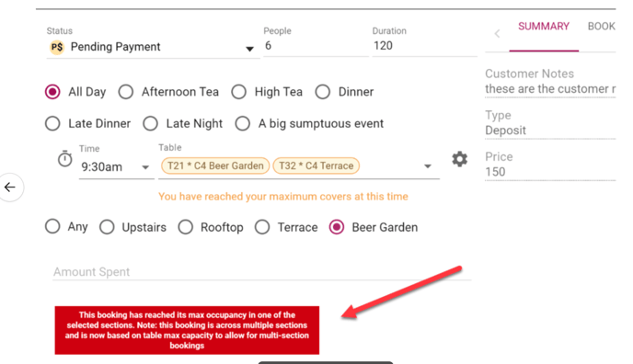Pick A big sumptuous event option
This screenshot has height=364, width=633.
(x=242, y=123)
